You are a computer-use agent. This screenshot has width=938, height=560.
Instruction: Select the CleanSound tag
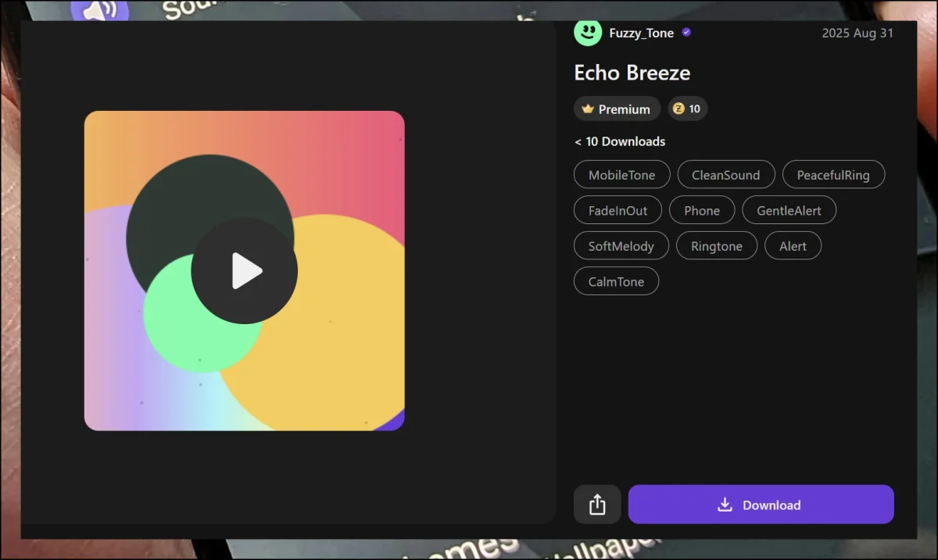(x=726, y=175)
